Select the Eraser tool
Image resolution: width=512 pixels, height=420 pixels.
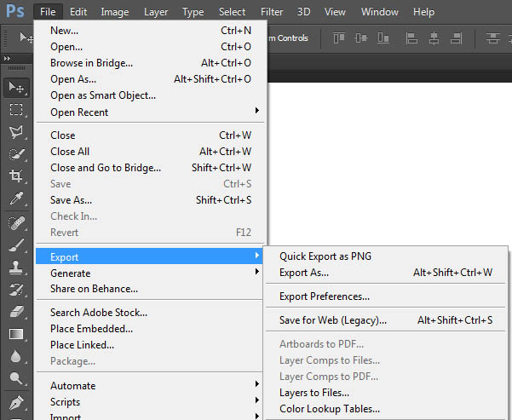15,311
